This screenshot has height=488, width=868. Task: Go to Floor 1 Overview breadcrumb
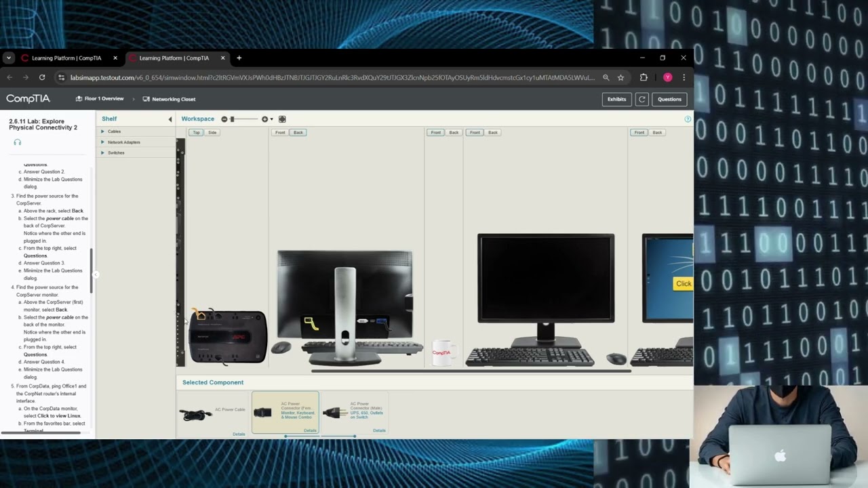100,99
